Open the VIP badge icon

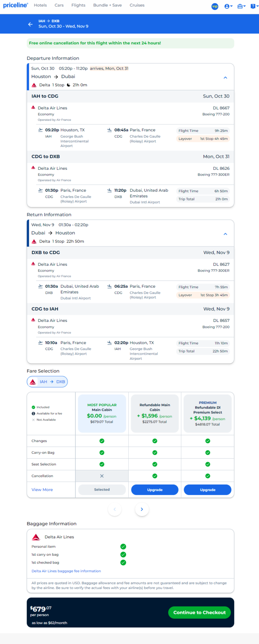click(215, 6)
